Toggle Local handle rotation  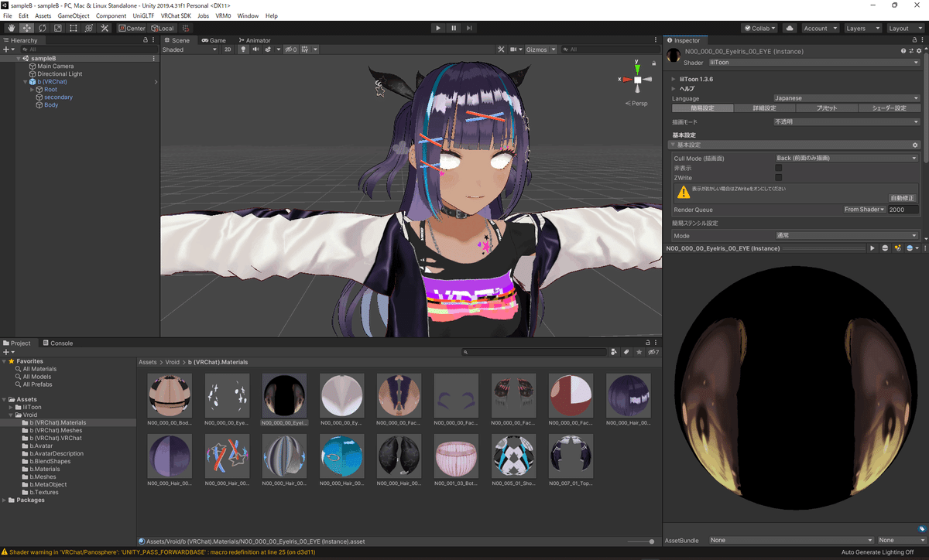pyautogui.click(x=163, y=28)
